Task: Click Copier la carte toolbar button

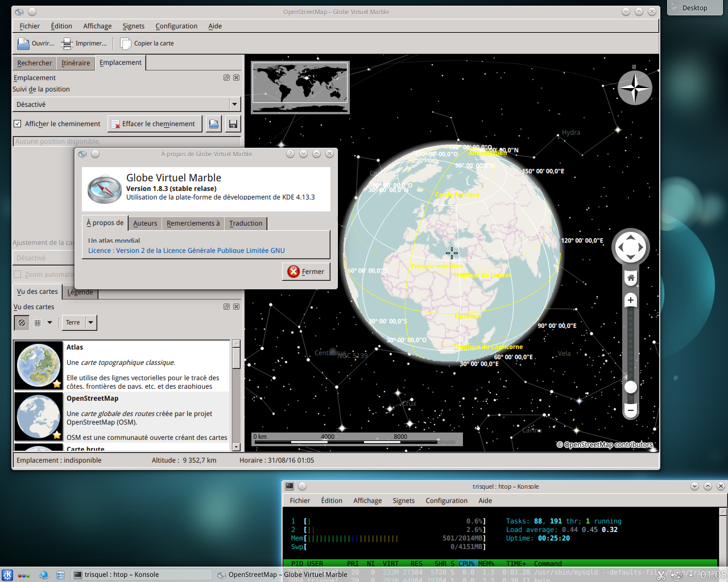Action: pyautogui.click(x=147, y=43)
